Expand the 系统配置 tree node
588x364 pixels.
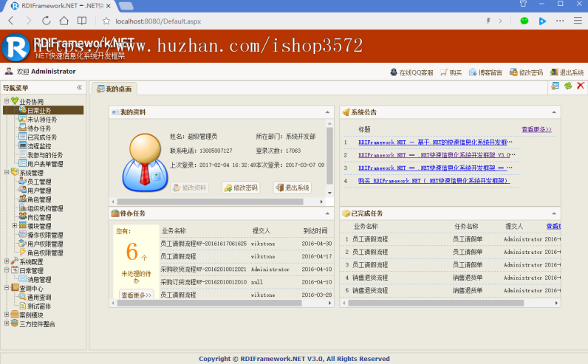[7, 261]
